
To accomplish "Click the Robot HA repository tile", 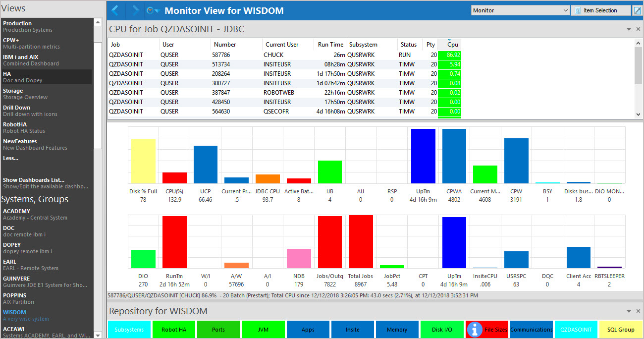I will (x=174, y=330).
